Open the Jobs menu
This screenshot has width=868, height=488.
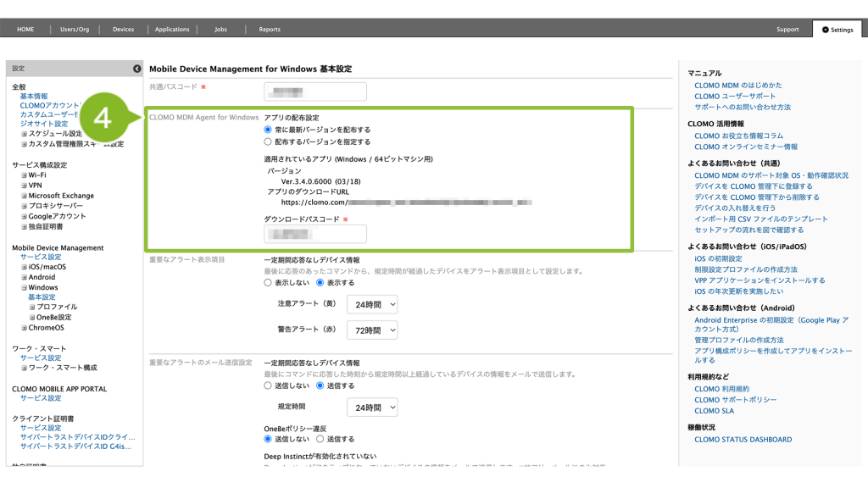(x=221, y=30)
